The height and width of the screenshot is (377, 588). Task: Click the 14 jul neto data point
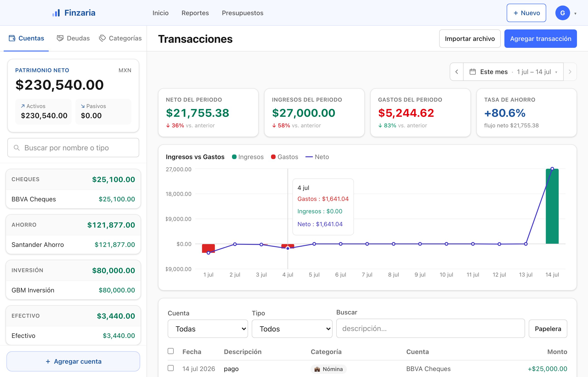coord(552,169)
